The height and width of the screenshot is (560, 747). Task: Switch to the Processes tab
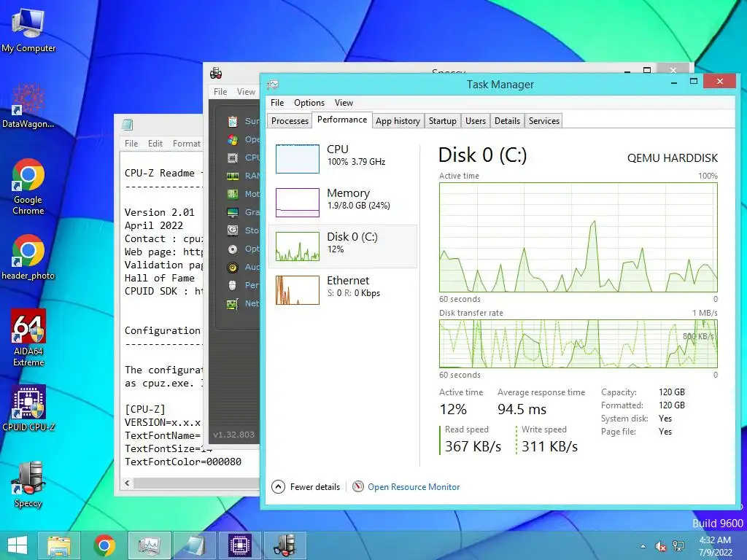[290, 121]
